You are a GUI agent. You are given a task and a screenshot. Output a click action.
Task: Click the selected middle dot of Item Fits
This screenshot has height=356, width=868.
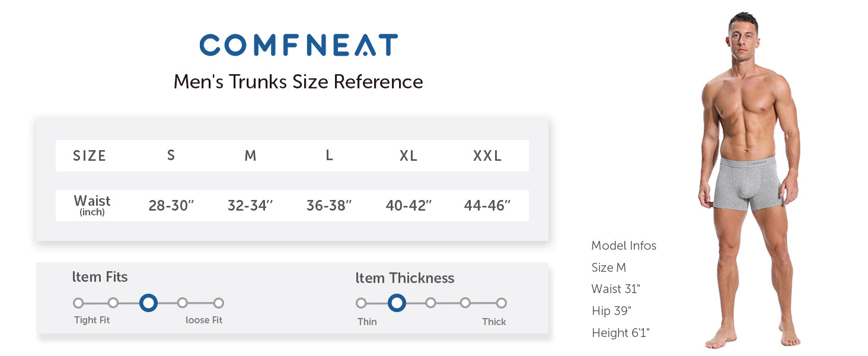pos(149,303)
